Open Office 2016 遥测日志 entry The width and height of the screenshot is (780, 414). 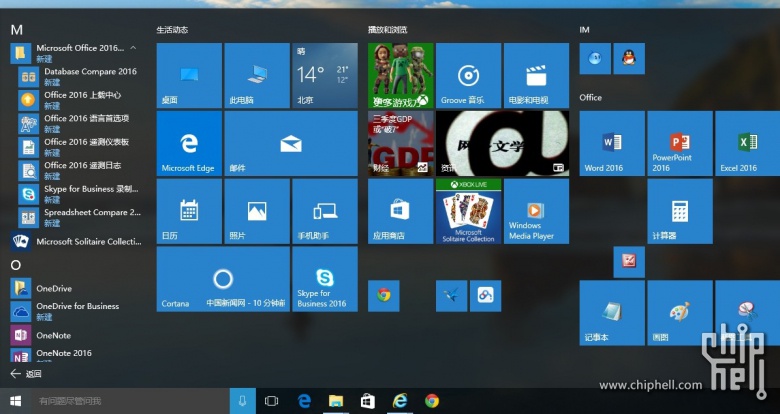point(81,170)
